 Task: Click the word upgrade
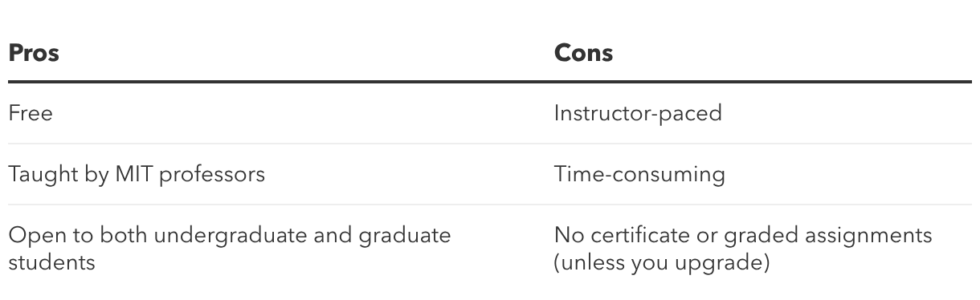click(x=715, y=263)
